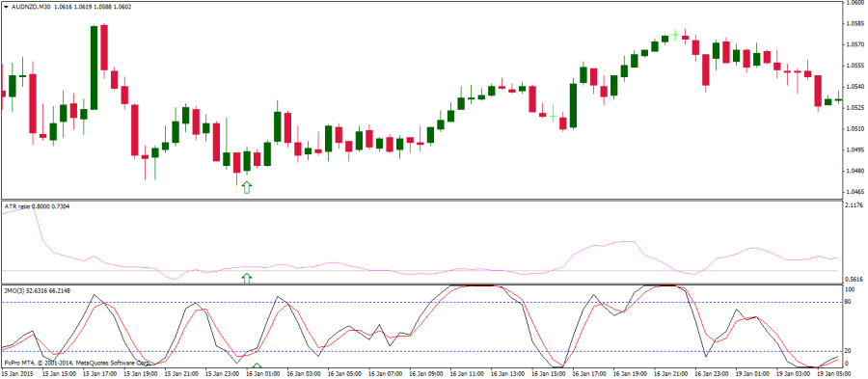Image resolution: width=868 pixels, height=379 pixels.
Task: Select the 2.1176 value on the ATR scale
Action: coord(854,205)
